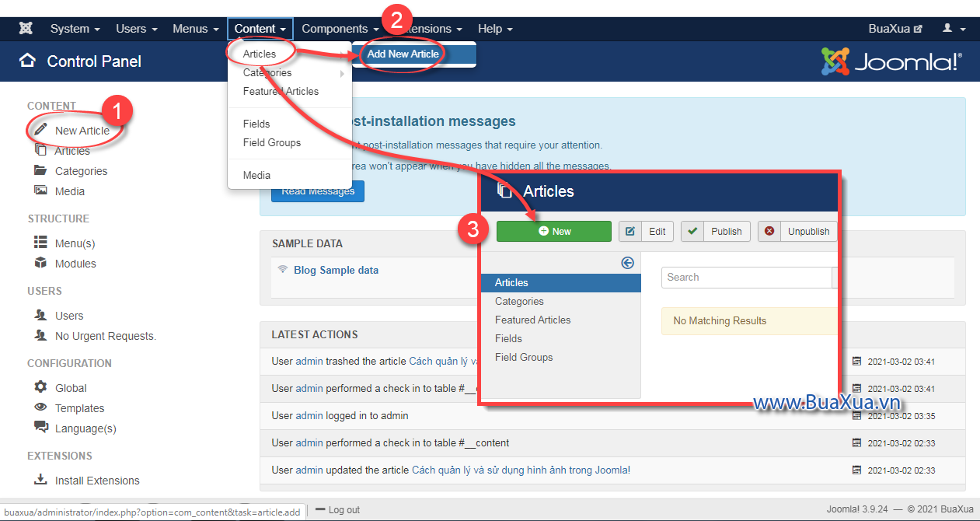Click the user account icon in top bar

tap(947, 28)
